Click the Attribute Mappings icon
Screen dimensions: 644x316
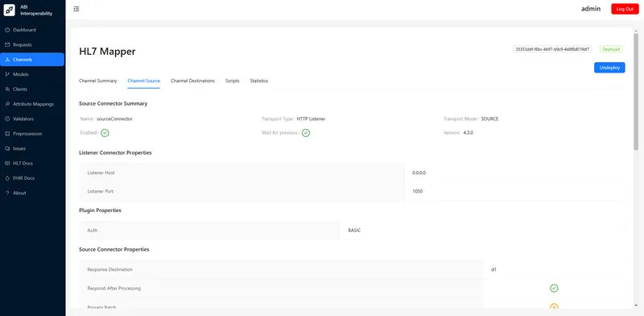click(x=7, y=104)
